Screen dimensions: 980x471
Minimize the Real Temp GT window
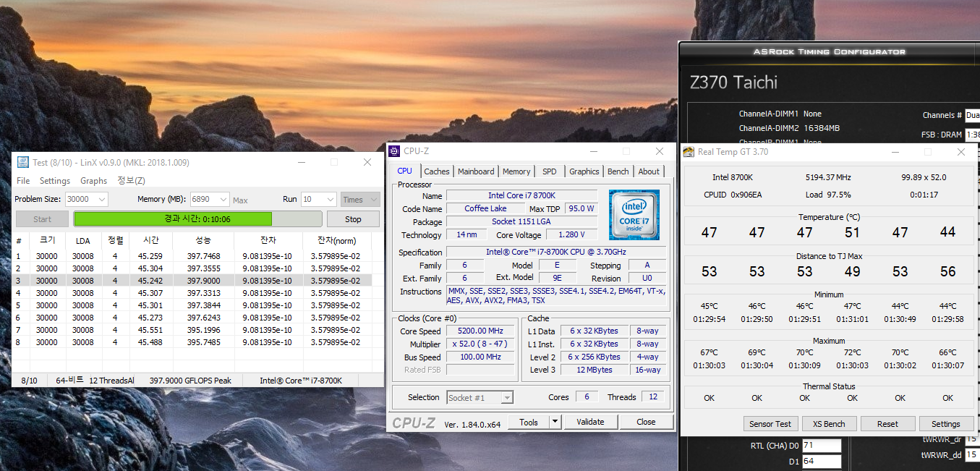[x=895, y=152]
